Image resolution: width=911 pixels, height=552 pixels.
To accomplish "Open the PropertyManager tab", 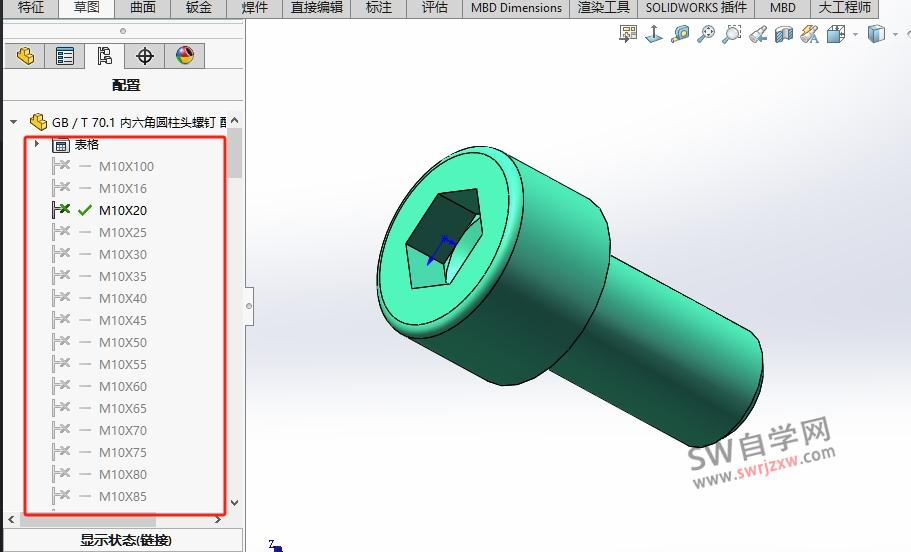I will coord(64,56).
